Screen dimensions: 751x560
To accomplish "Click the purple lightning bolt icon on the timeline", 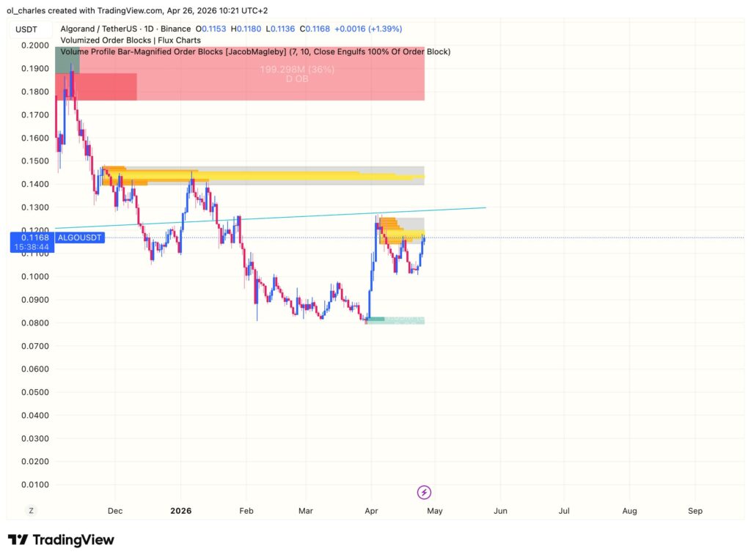I will pos(425,492).
